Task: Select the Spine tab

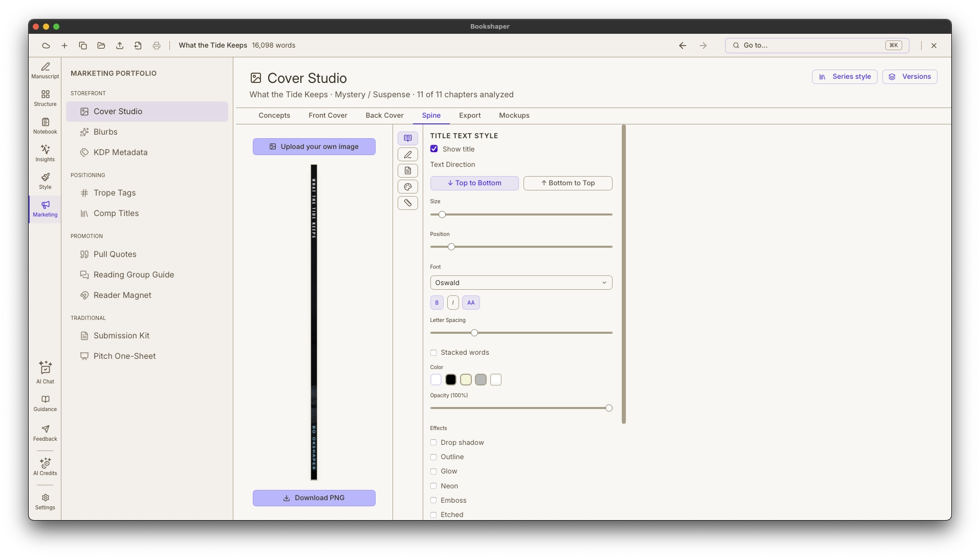Action: (431, 116)
